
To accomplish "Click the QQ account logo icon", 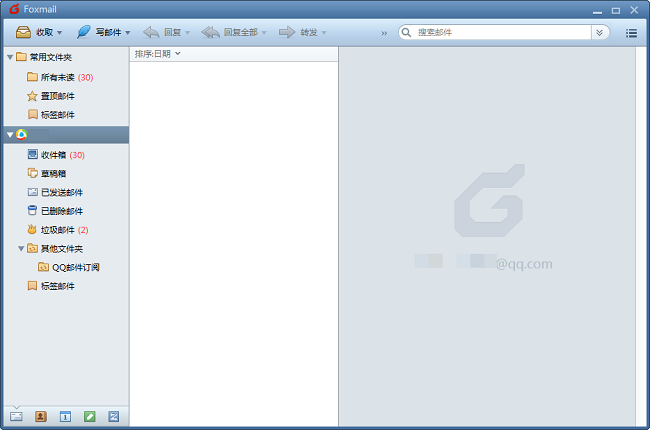I will pos(22,135).
